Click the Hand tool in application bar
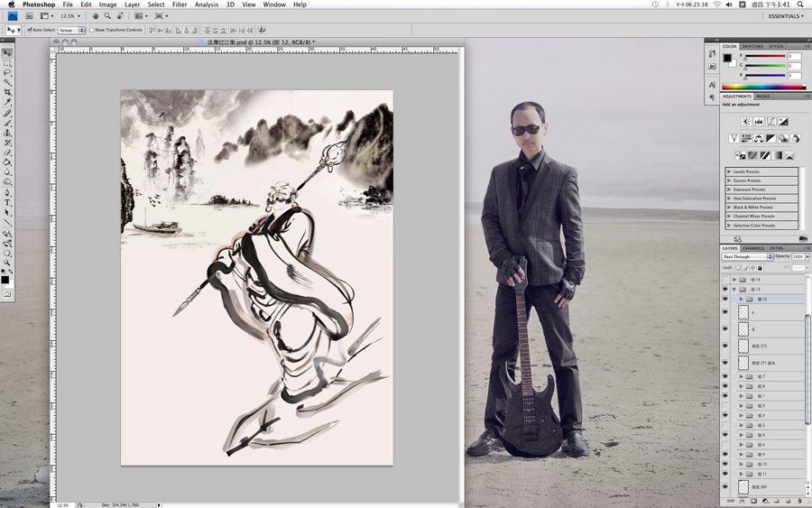 tap(96, 16)
